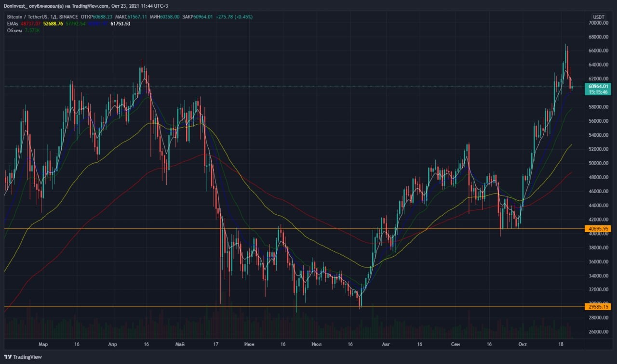Click the Июл label on the time axis
The width and height of the screenshot is (617, 364).
tap(317, 344)
